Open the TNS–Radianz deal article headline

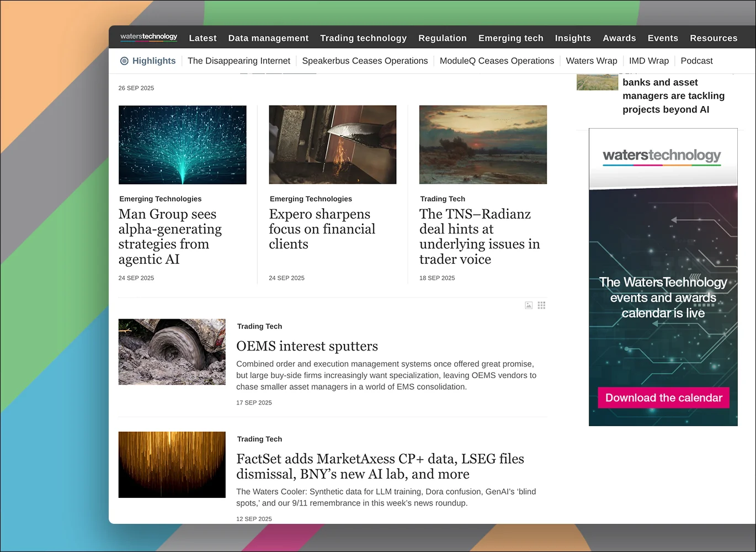(479, 236)
